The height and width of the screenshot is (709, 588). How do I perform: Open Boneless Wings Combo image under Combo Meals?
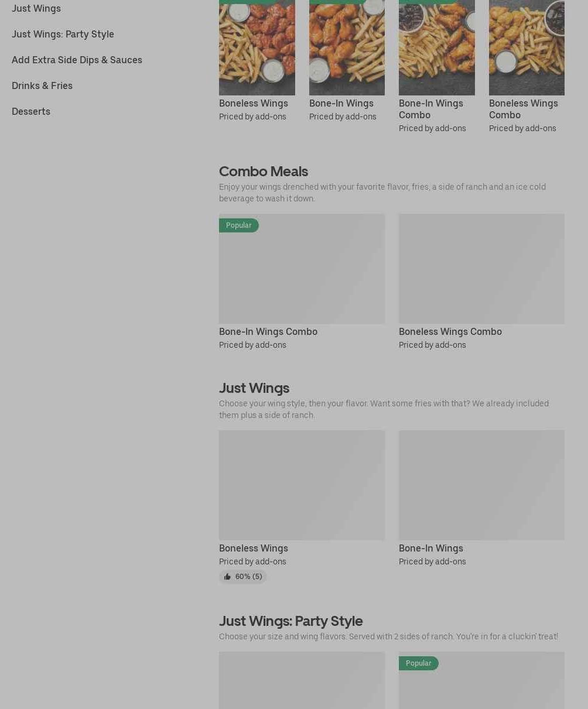coord(481,269)
